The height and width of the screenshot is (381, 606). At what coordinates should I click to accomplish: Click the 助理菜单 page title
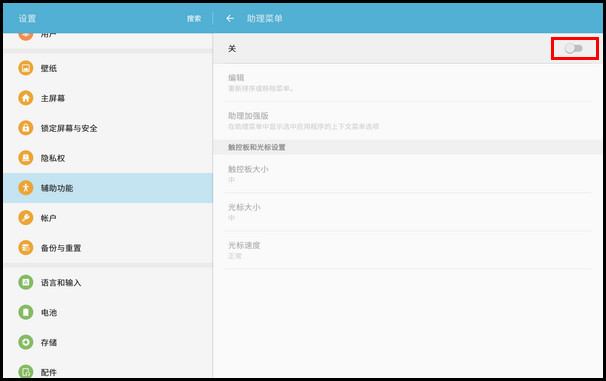coord(264,18)
